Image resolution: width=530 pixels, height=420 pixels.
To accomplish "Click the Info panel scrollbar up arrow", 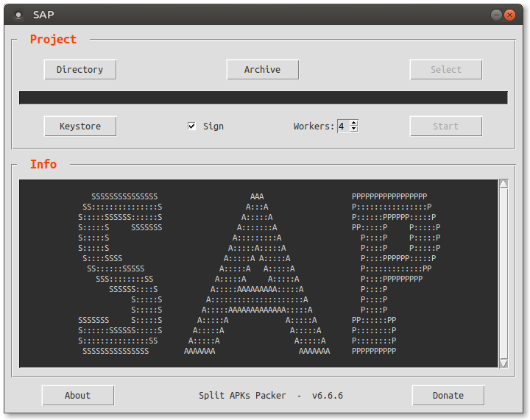I will 504,184.
